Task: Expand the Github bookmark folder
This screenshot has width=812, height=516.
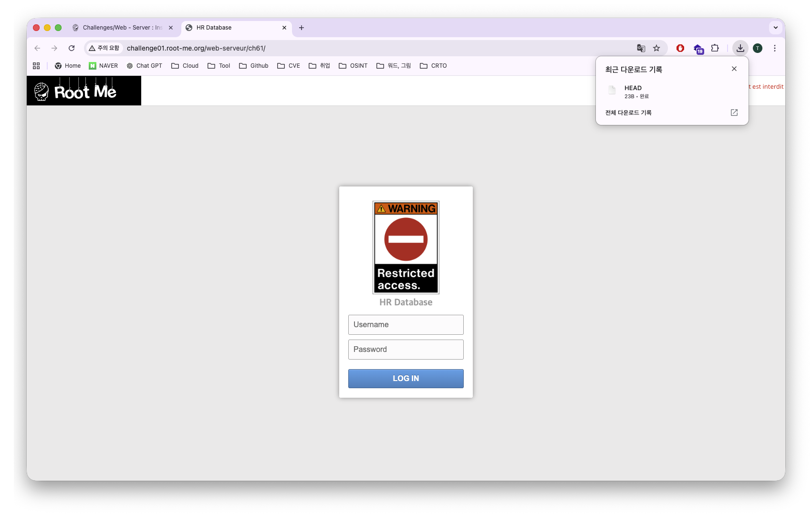Action: (254, 66)
